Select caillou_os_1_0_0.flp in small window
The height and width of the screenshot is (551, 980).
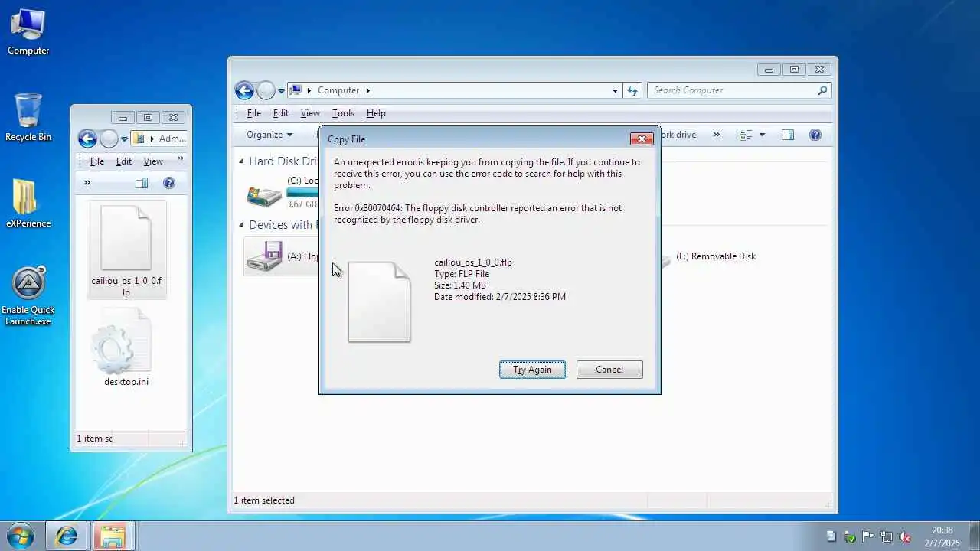126,249
